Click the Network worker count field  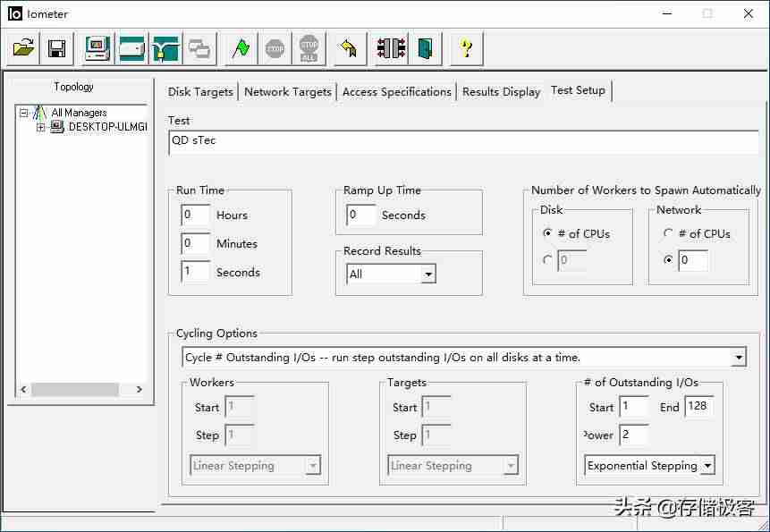(693, 260)
